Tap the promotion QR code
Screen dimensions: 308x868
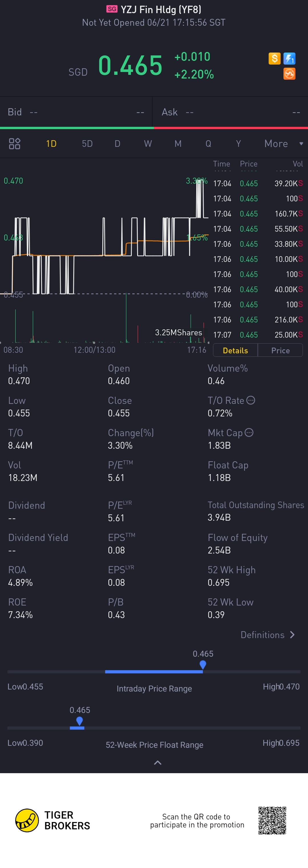pos(272,820)
